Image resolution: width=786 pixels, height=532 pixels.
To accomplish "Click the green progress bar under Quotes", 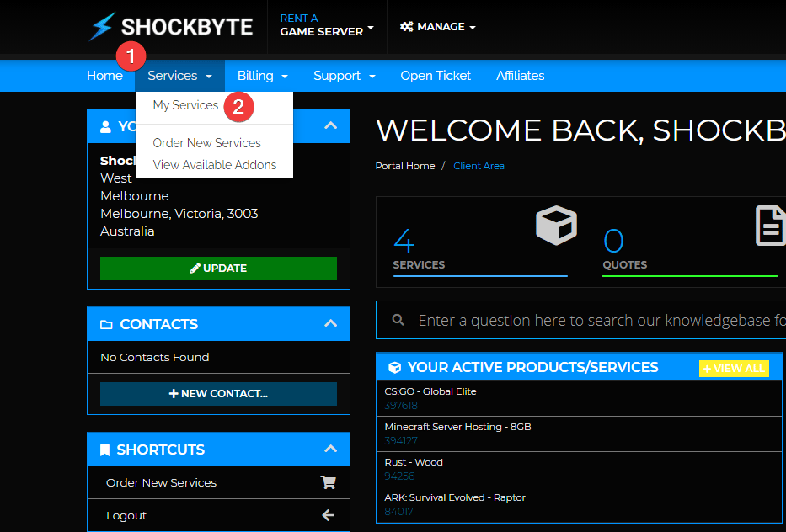I will (689, 274).
